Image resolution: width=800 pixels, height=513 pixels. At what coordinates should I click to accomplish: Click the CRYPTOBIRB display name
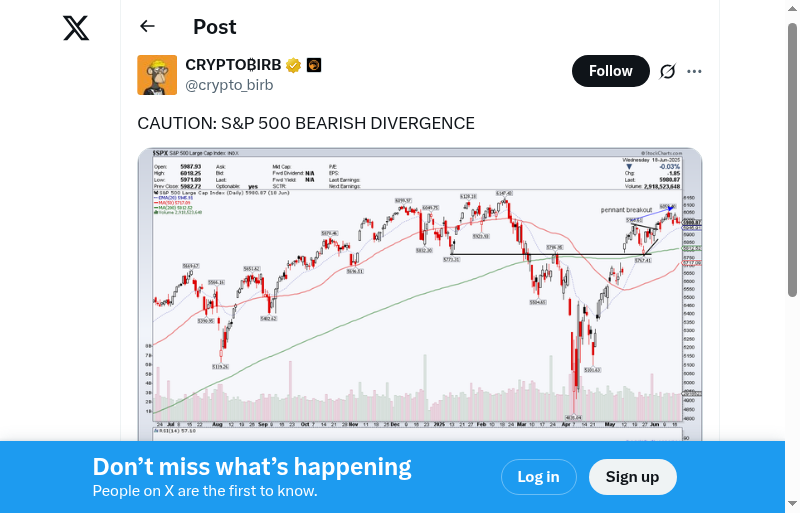pos(233,65)
